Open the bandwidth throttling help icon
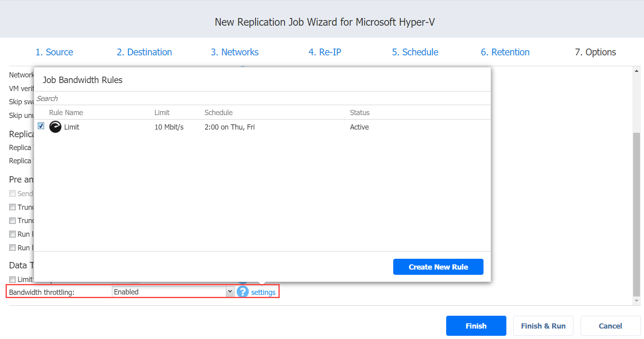Image resolution: width=644 pixels, height=339 pixels. [243, 292]
